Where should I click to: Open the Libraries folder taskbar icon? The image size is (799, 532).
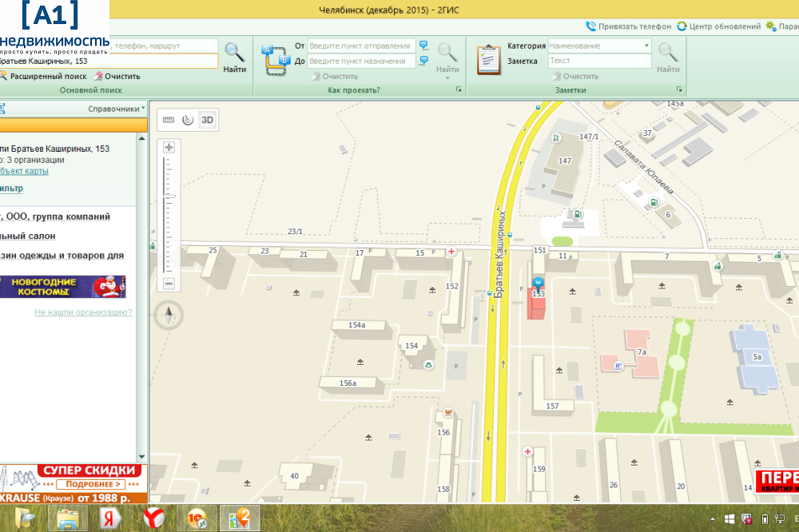tap(68, 518)
